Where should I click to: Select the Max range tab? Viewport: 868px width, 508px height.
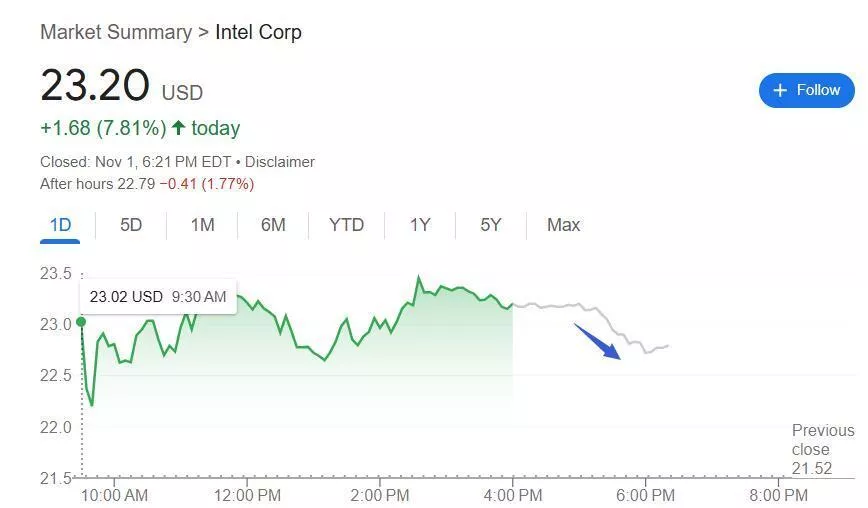click(563, 225)
